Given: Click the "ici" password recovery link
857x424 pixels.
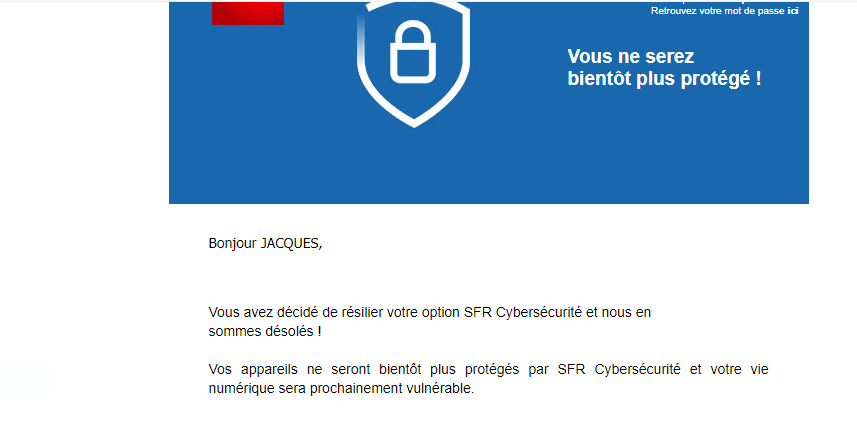Looking at the screenshot, I should pos(793,11).
